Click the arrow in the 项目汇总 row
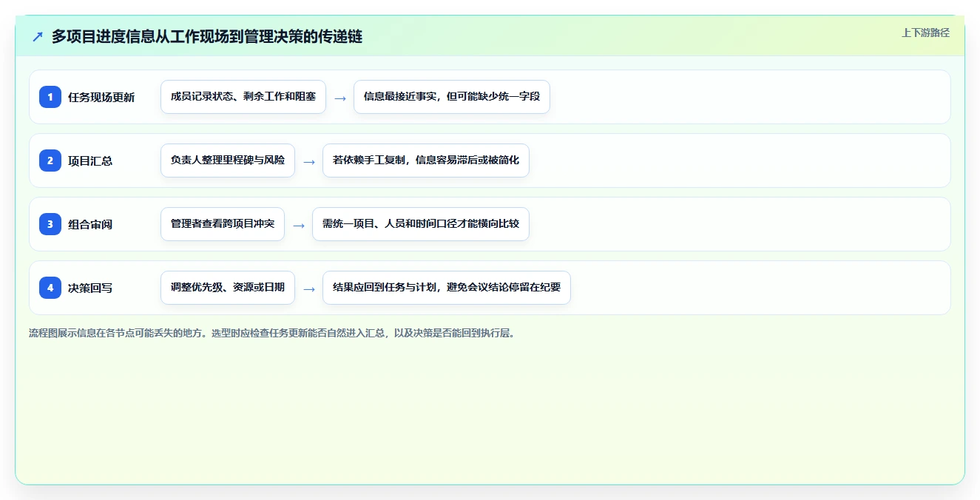The image size is (980, 500). (x=309, y=161)
